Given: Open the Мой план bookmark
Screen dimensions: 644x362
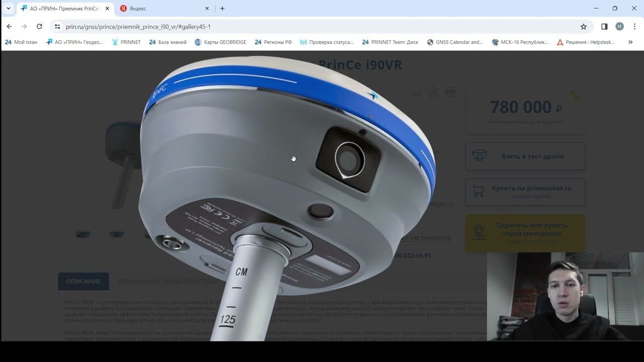Looking at the screenshot, I should coord(21,42).
